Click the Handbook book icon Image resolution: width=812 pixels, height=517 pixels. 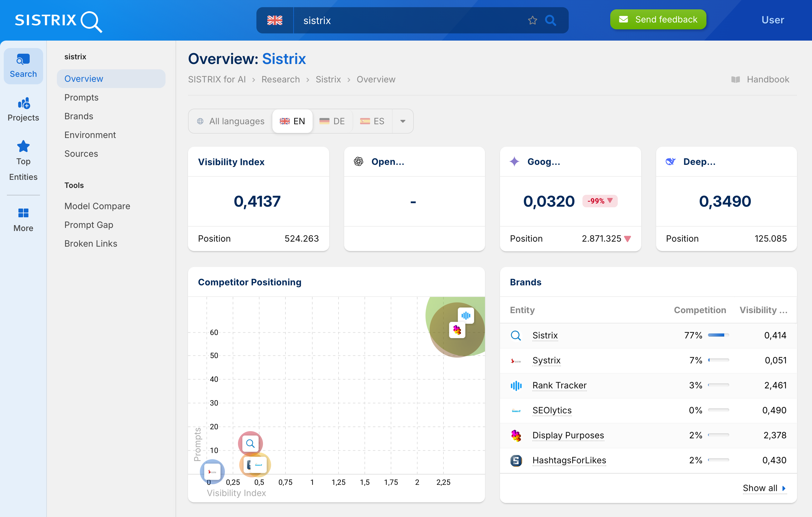(735, 80)
